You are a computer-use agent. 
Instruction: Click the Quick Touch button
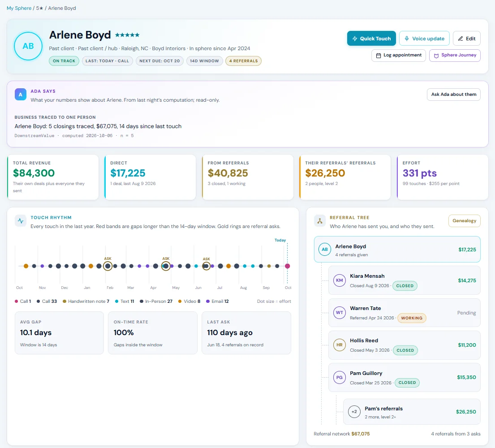pyautogui.click(x=371, y=39)
